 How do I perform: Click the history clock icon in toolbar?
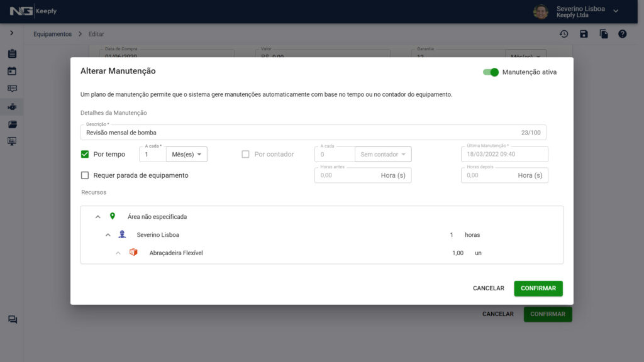[564, 34]
